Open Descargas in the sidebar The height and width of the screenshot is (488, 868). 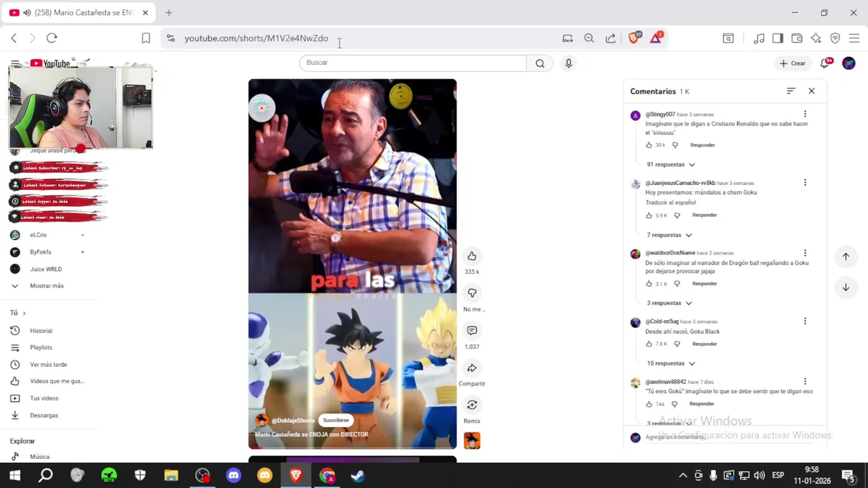[x=44, y=415]
